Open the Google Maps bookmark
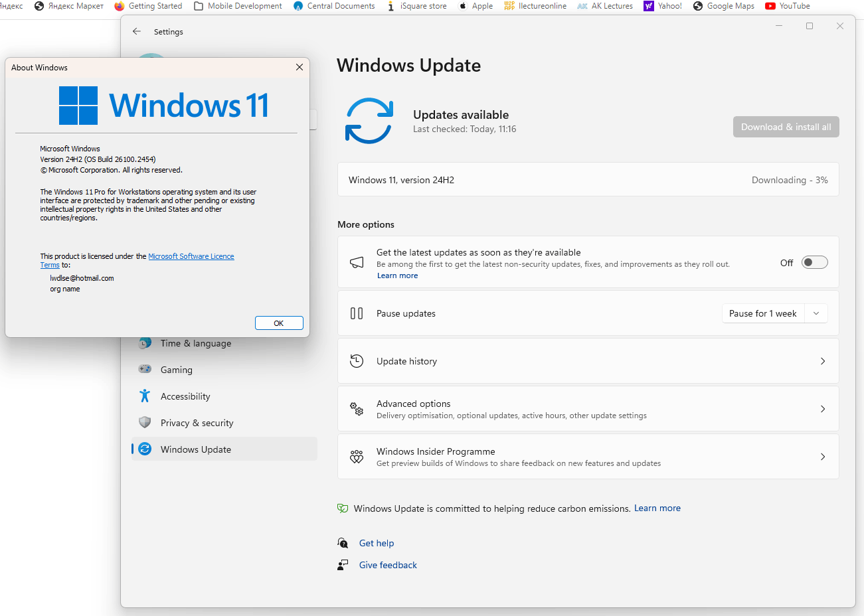The image size is (864, 616). click(724, 6)
